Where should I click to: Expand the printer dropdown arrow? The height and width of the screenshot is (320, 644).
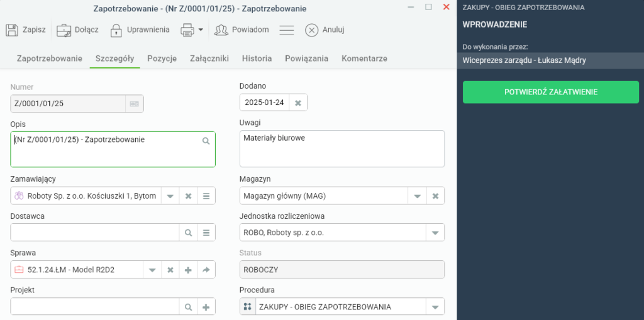(x=201, y=30)
